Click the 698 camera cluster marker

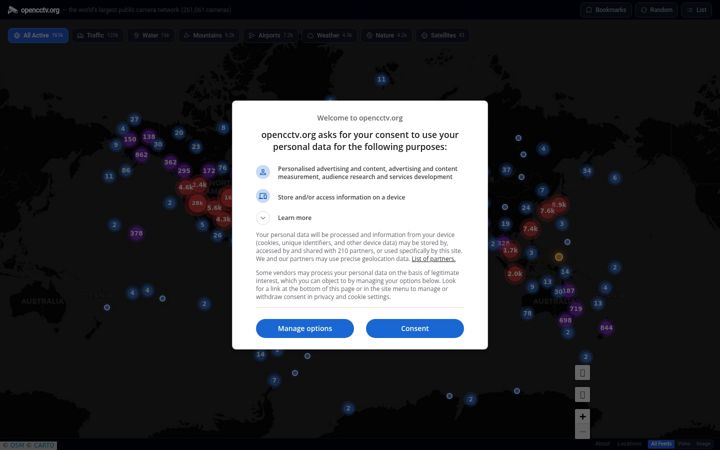coord(565,321)
